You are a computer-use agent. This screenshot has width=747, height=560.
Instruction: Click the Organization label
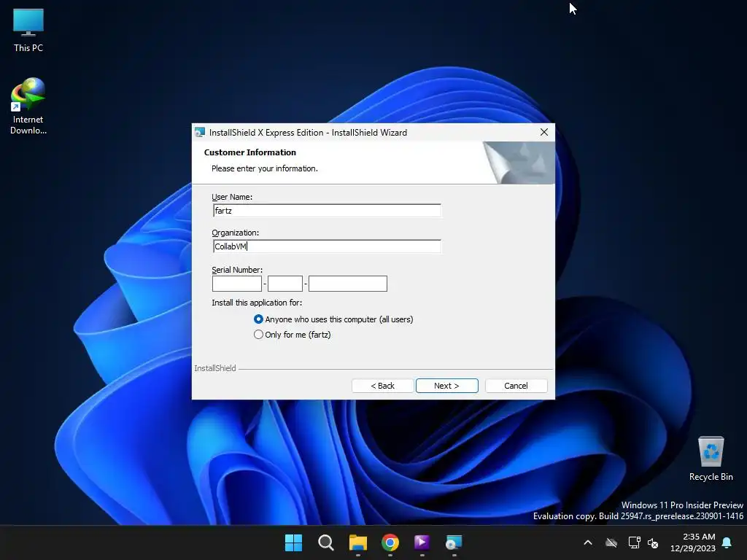[x=236, y=233]
